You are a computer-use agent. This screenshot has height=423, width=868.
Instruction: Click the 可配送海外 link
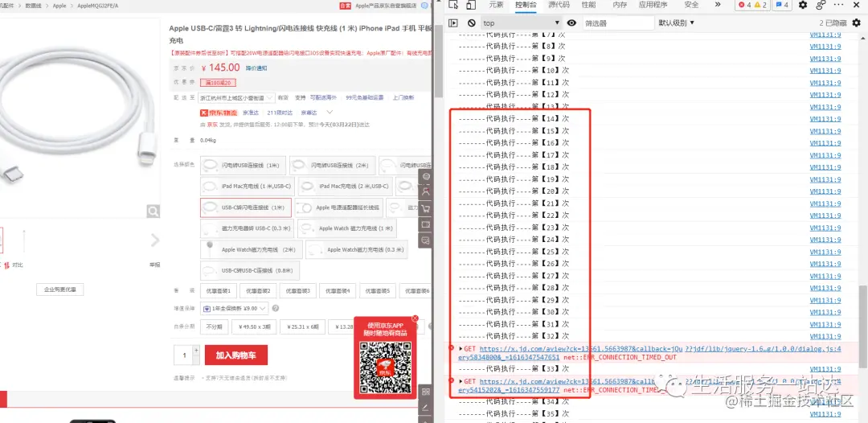click(323, 97)
